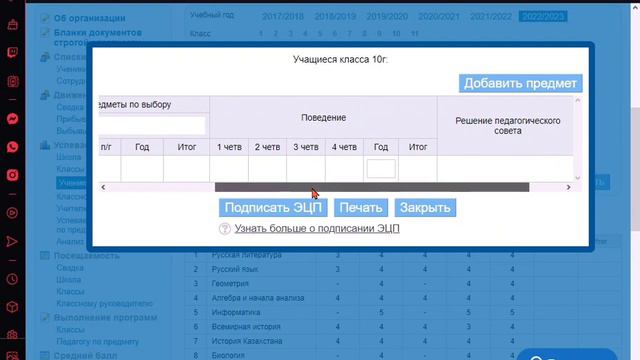Click Геометрия row in background table
The image size is (640, 360).
coord(403,284)
